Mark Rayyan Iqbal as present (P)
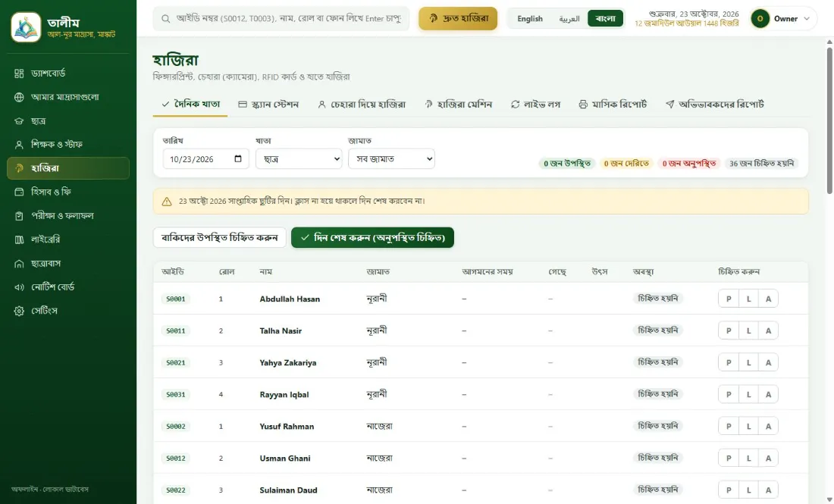The width and height of the screenshot is (834, 504). 729,394
